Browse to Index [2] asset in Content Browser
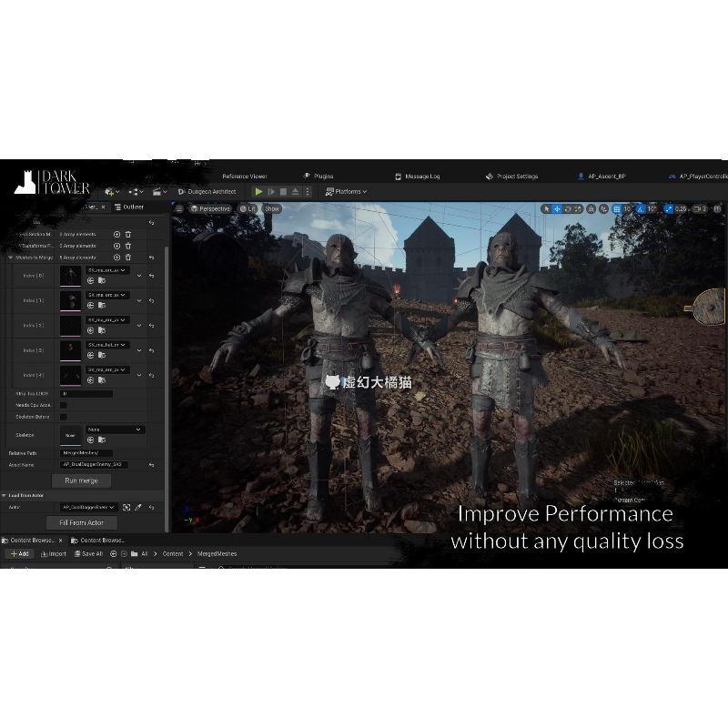728x728 pixels. (x=102, y=330)
